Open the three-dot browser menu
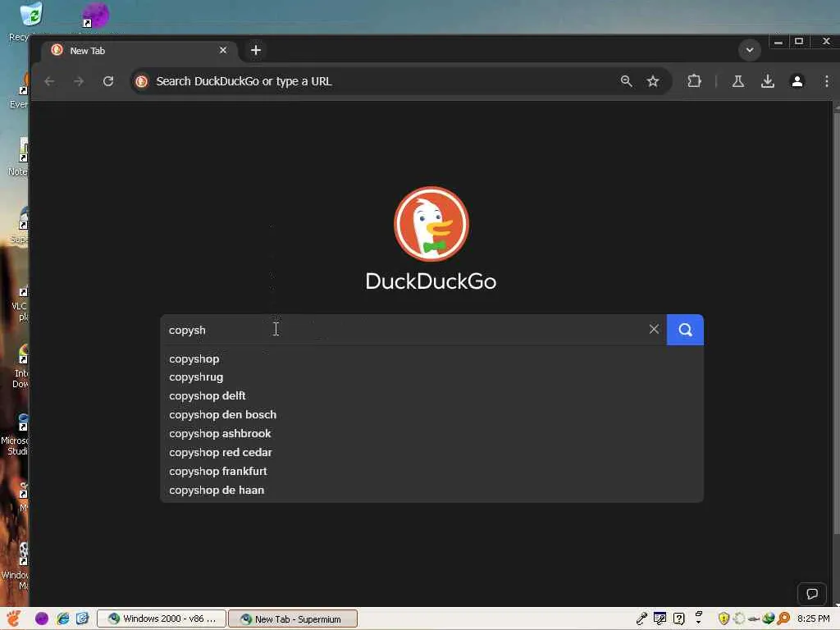Image resolution: width=840 pixels, height=630 pixels. (827, 81)
